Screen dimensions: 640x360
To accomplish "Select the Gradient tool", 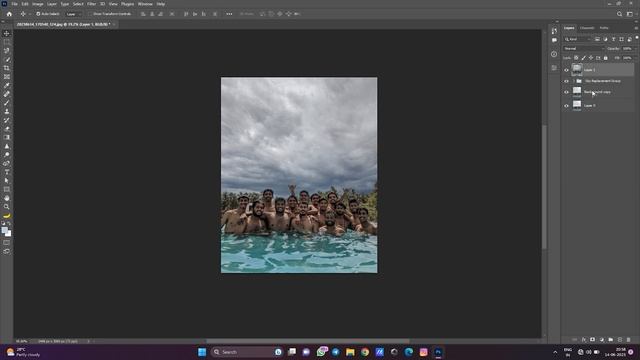I will click(7, 137).
